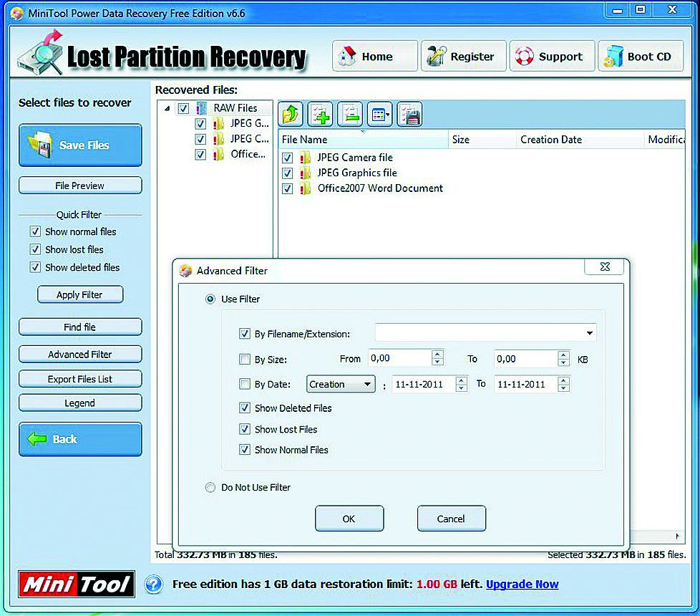Confirm the Advanced Filter with OK

click(349, 519)
